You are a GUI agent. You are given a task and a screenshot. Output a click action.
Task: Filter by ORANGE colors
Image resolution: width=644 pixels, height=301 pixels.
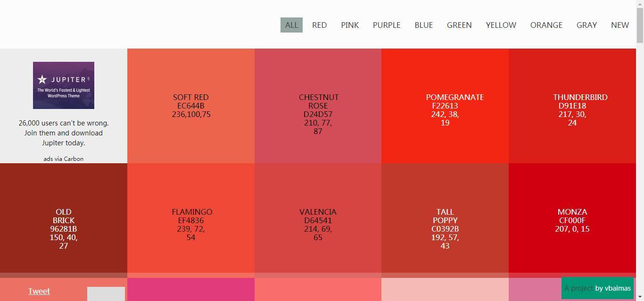coord(546,25)
